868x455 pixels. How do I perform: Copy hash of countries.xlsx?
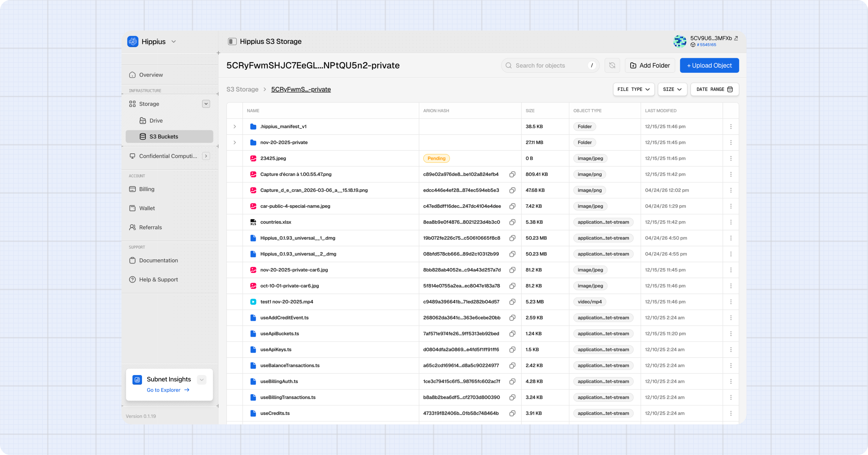tap(512, 222)
